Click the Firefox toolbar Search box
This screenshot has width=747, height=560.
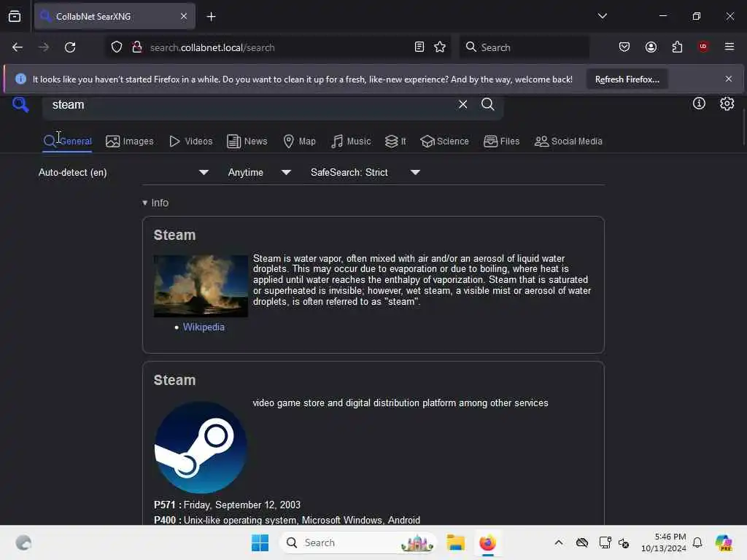[524, 47]
